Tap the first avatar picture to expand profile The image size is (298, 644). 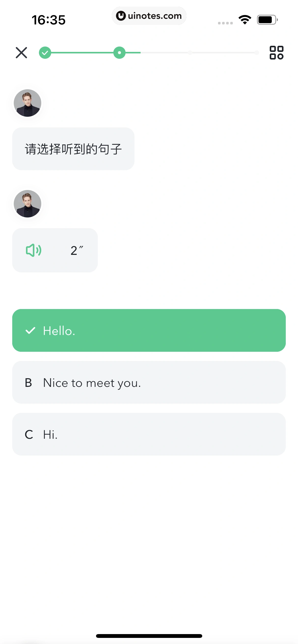point(28,103)
